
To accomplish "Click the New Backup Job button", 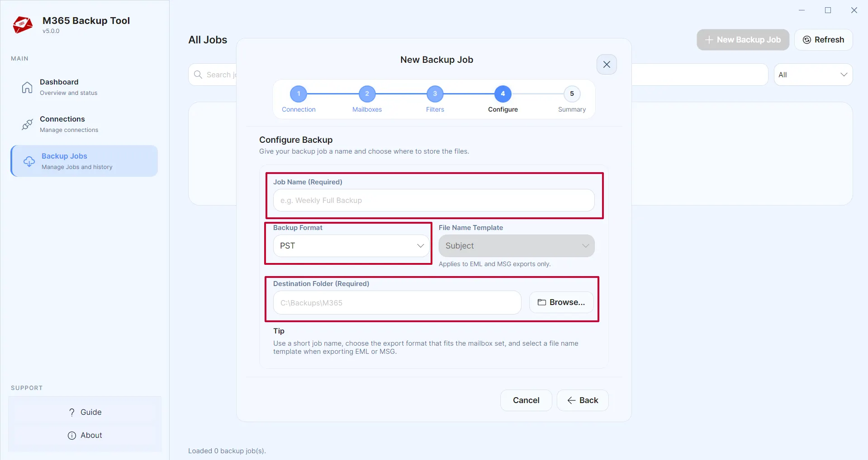I will pos(743,40).
